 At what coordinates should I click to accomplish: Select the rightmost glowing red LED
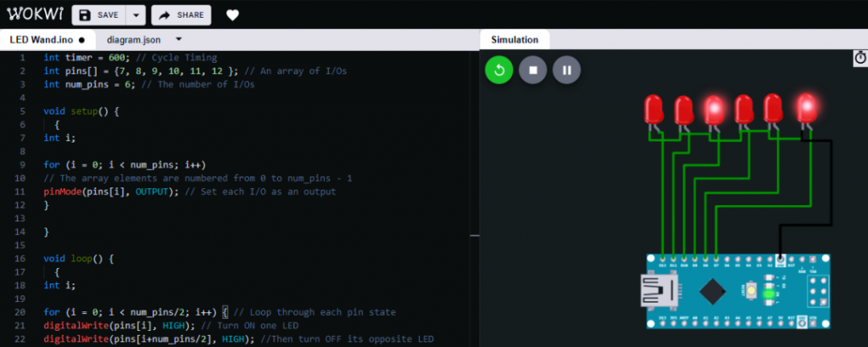pyautogui.click(x=806, y=107)
